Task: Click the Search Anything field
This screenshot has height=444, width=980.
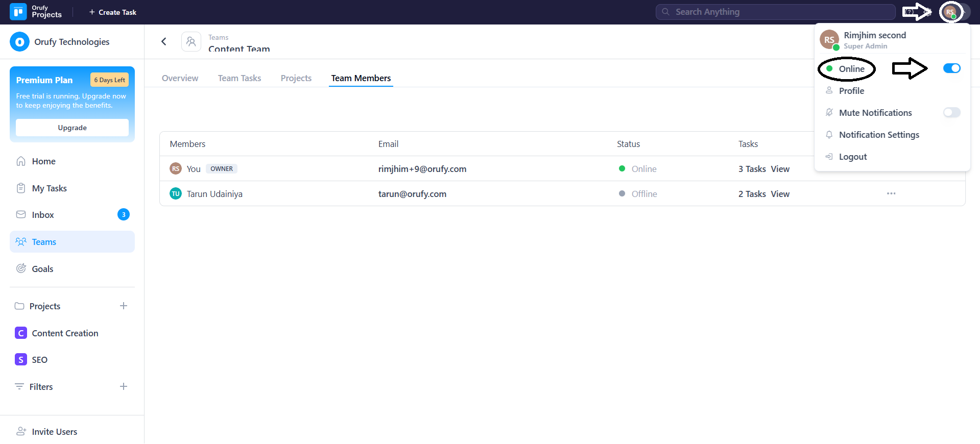Action: pyautogui.click(x=776, y=12)
